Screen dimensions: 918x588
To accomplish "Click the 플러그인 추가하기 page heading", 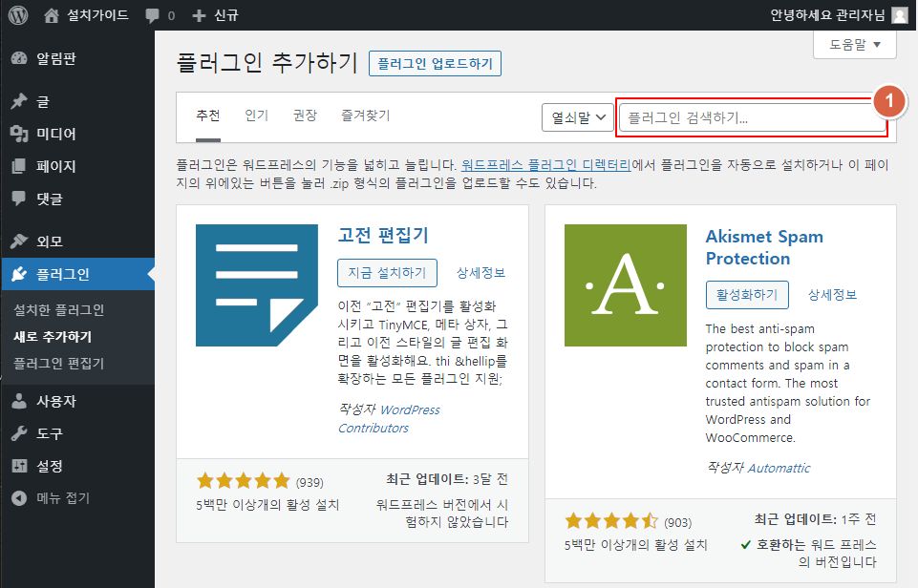I will [267, 63].
